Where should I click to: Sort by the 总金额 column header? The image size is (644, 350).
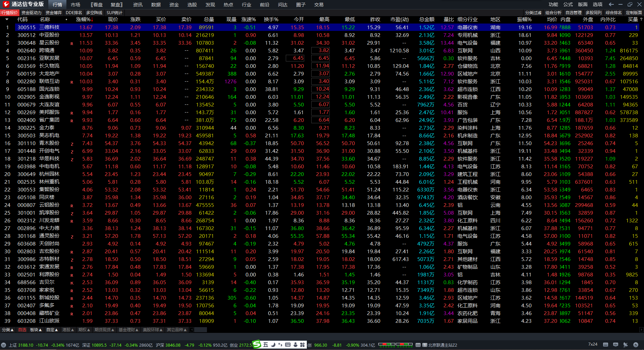tap(427, 19)
